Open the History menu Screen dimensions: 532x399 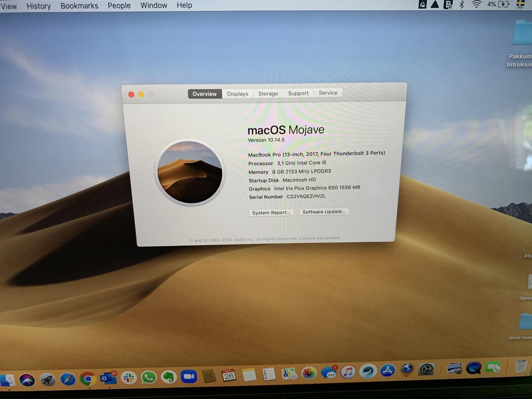tap(39, 6)
